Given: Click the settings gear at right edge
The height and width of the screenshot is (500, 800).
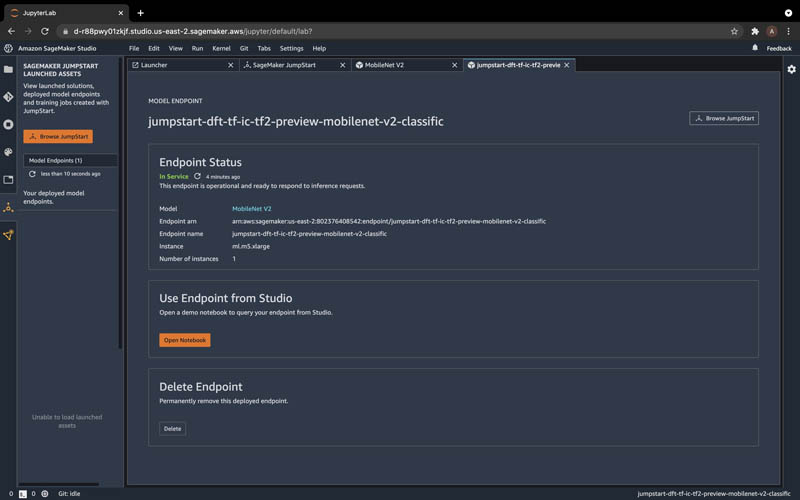Looking at the screenshot, I should click(791, 69).
